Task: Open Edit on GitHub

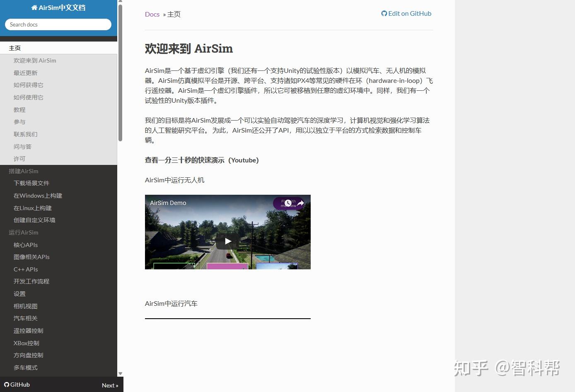Action: [410, 13]
